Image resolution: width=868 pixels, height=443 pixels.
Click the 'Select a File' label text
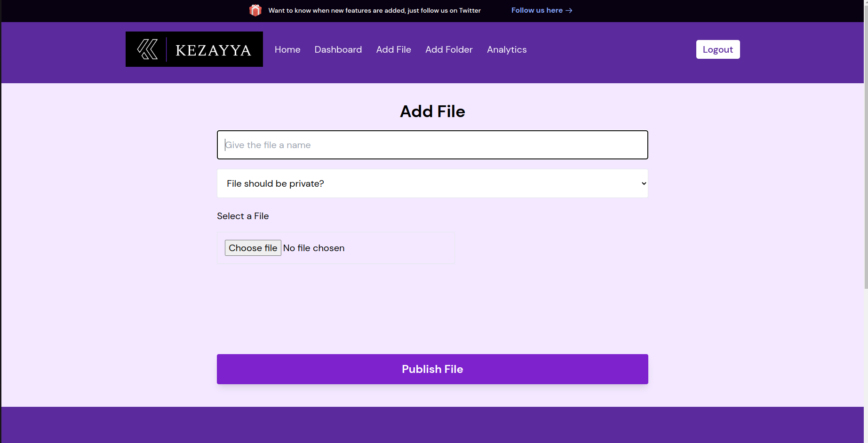coord(243,216)
